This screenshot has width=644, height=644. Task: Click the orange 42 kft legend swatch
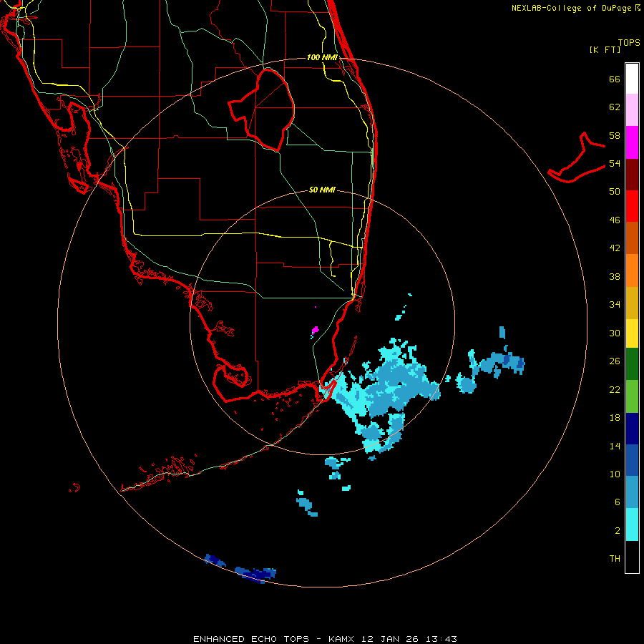pyautogui.click(x=632, y=270)
